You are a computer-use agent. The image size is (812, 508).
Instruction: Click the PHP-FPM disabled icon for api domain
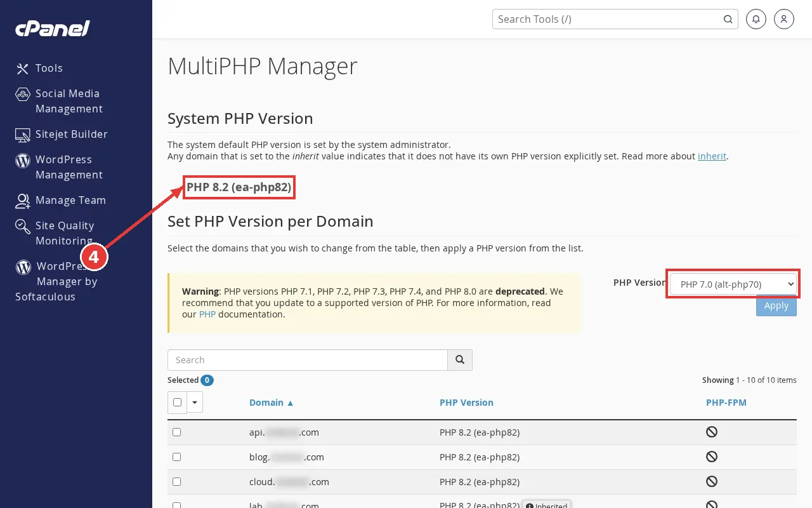[712, 432]
